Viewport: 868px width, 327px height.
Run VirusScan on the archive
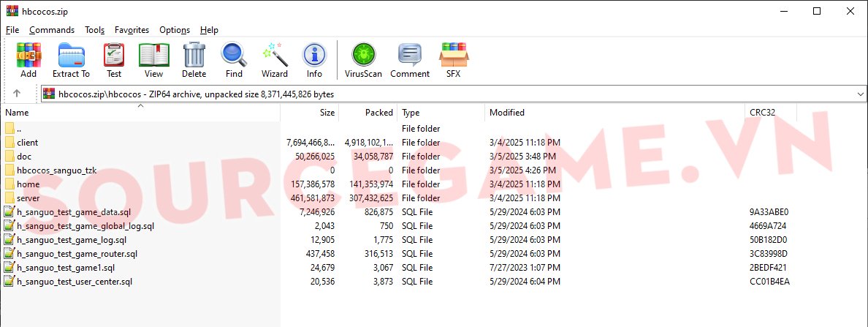(363, 59)
